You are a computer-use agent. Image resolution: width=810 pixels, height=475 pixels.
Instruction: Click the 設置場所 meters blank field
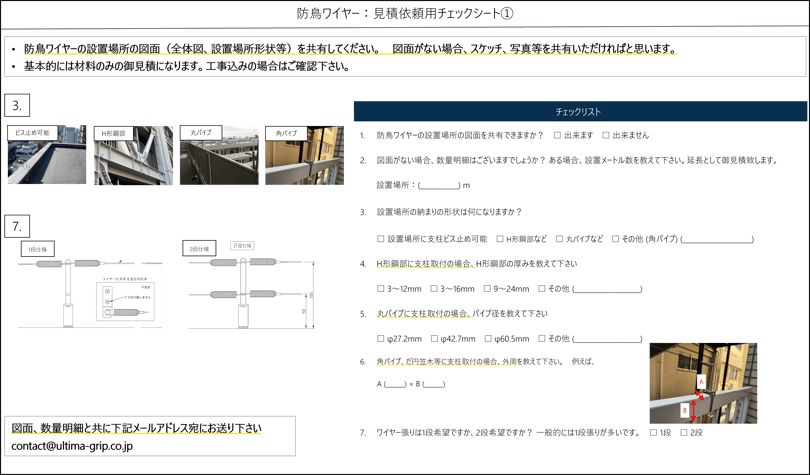click(439, 185)
